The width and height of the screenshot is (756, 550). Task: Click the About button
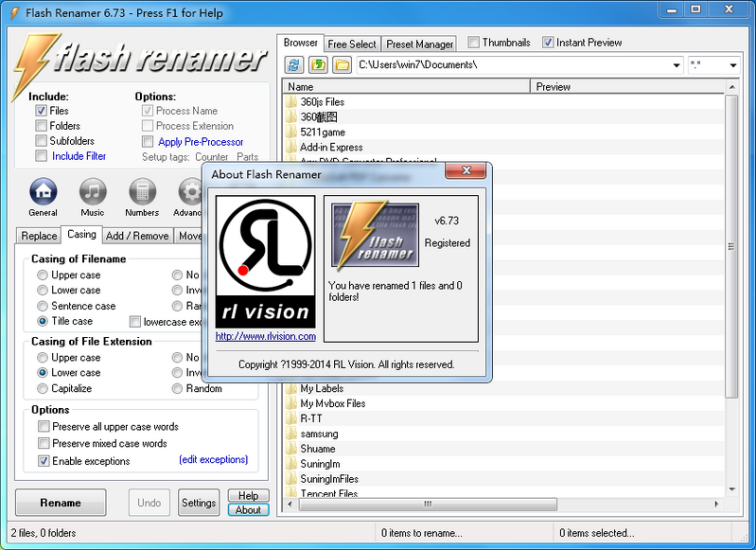248,510
